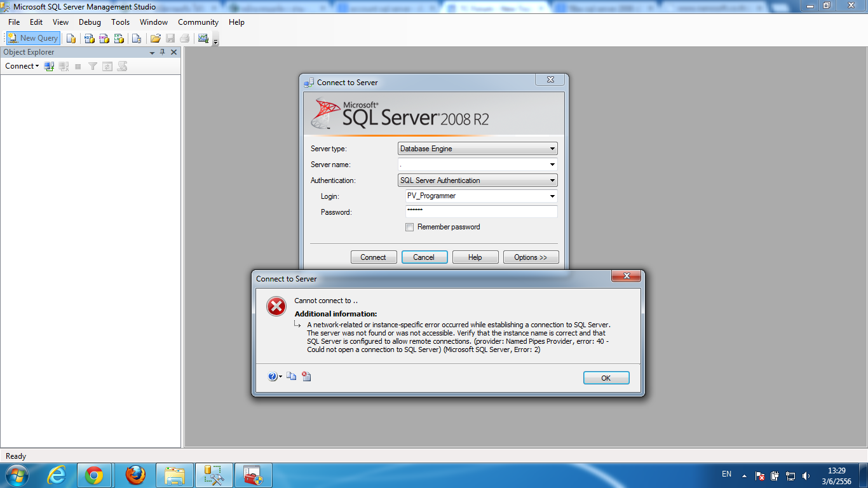The width and height of the screenshot is (868, 488).
Task: Click the blue help question mark icon
Action: click(x=273, y=376)
